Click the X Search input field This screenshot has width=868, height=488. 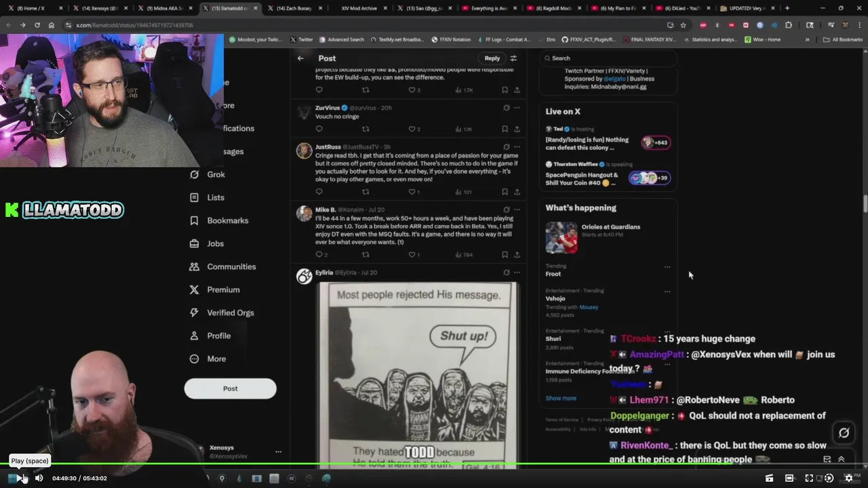pos(608,58)
